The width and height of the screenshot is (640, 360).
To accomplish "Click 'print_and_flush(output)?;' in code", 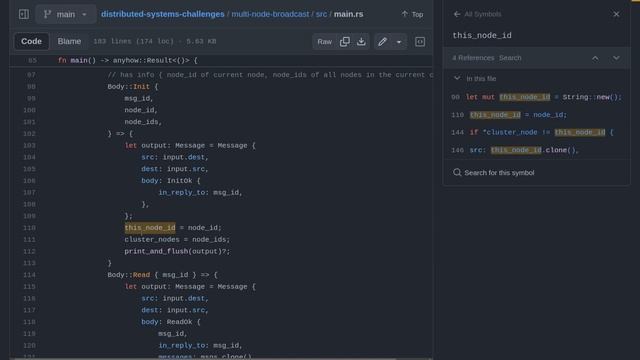I will [177, 251].
